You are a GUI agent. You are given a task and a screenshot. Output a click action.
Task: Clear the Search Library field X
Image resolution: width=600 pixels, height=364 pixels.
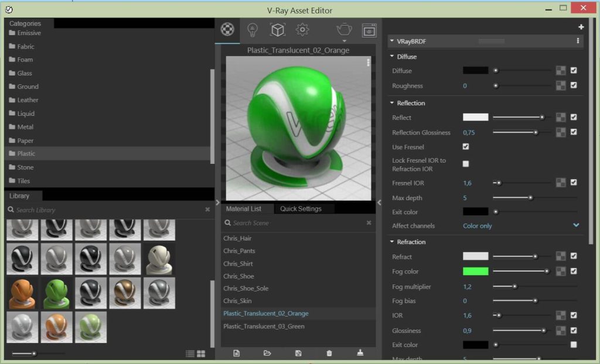(207, 210)
